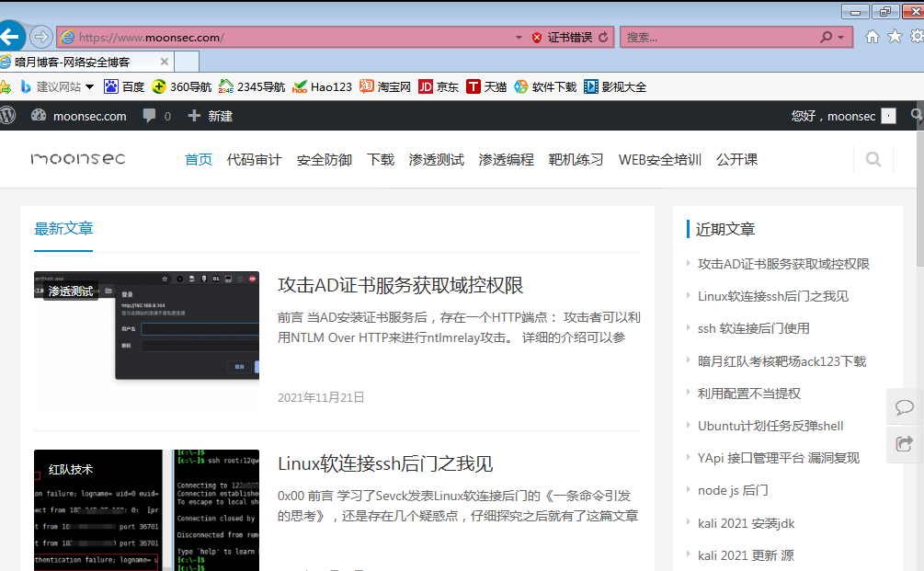Screen dimensions: 924x571
Task: Open the 天猫 bookmark
Action: tap(486, 87)
